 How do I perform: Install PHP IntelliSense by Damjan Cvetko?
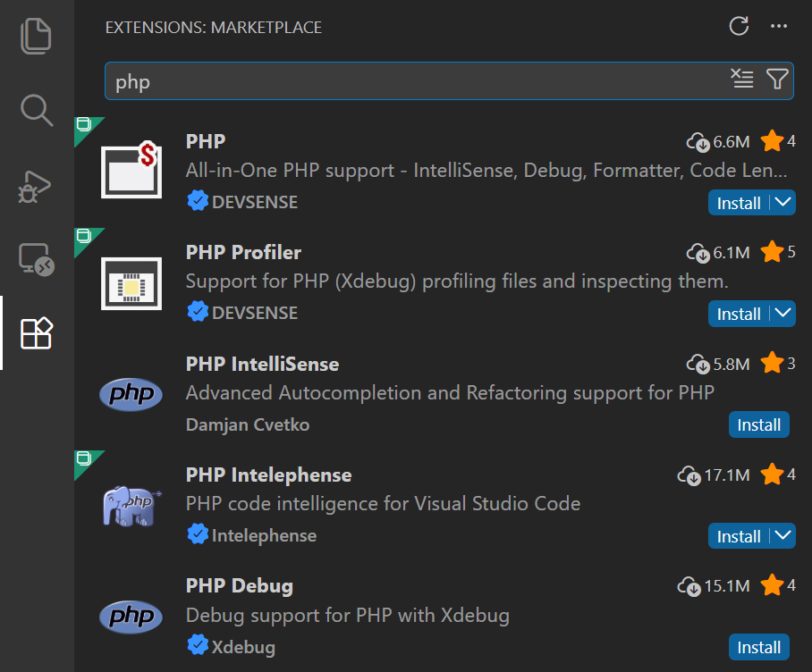point(758,424)
